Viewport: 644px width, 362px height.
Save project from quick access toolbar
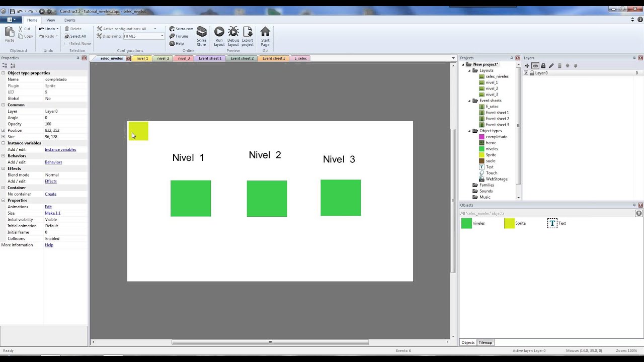point(12,11)
